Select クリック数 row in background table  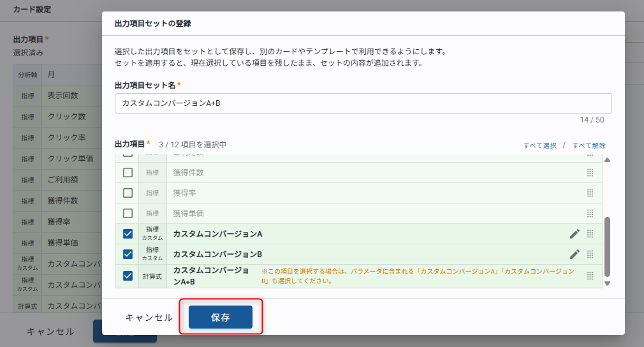(57, 117)
